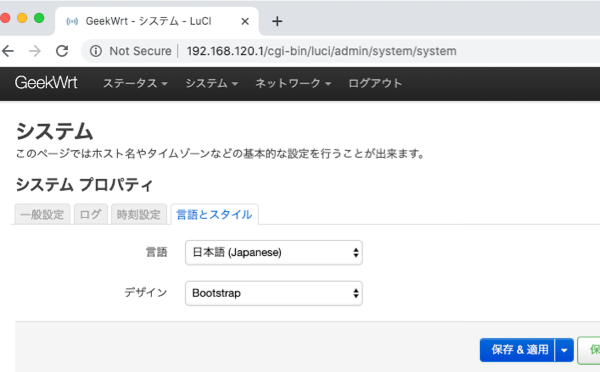Open the デザイン dropdown showing Bootstrap
600x372 pixels.
(274, 293)
